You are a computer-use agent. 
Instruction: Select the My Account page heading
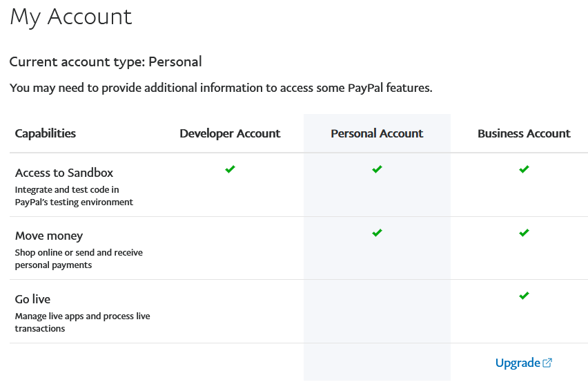click(x=71, y=17)
